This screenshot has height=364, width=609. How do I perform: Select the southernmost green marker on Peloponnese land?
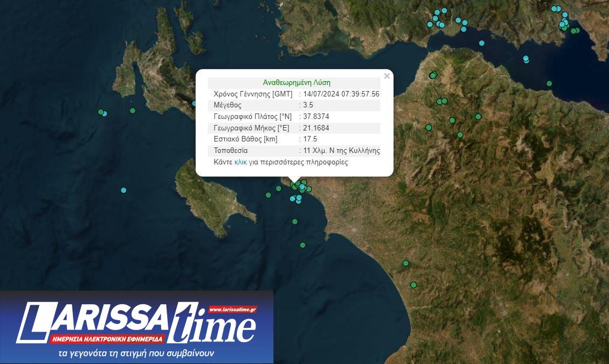coord(414,285)
